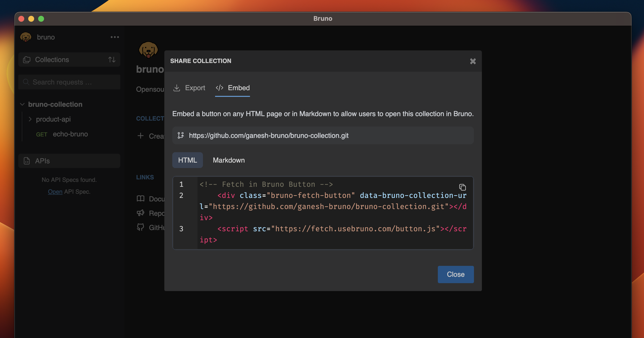Close the share dialog with the X icon
This screenshot has height=338, width=644.
(x=472, y=61)
